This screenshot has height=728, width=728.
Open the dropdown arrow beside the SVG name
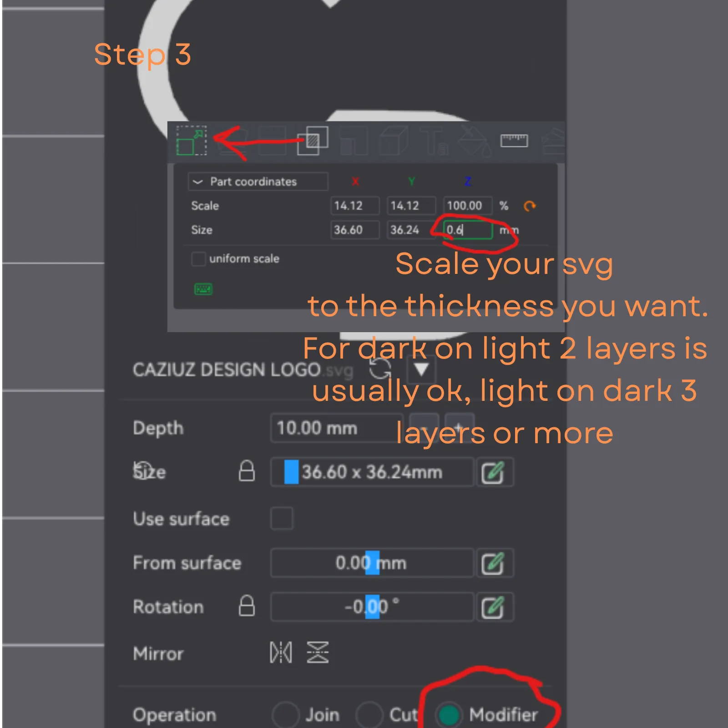coord(421,370)
